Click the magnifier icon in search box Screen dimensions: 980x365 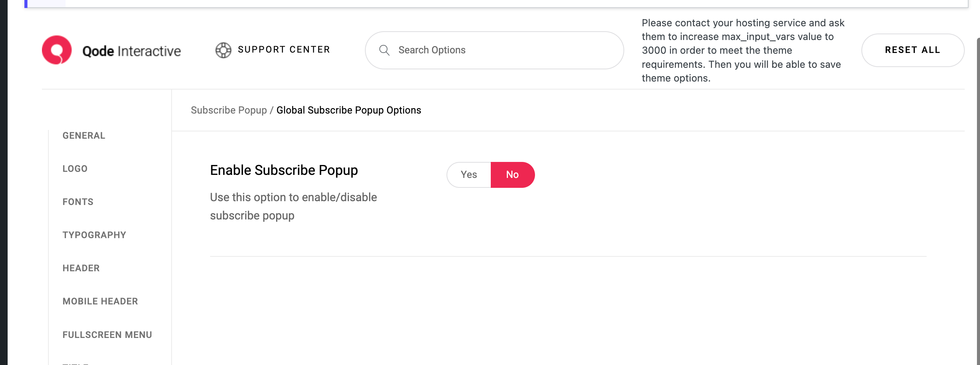384,50
